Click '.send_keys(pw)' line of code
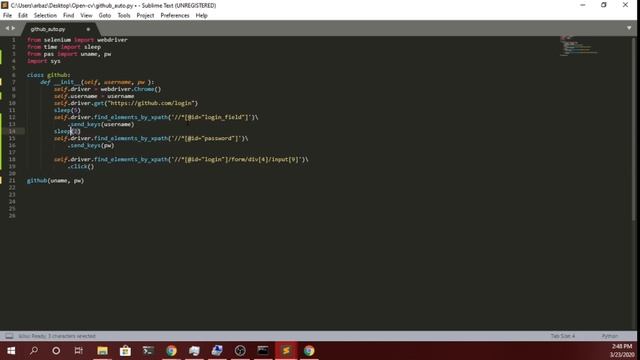Screen dimensions: 640x360 [91, 145]
